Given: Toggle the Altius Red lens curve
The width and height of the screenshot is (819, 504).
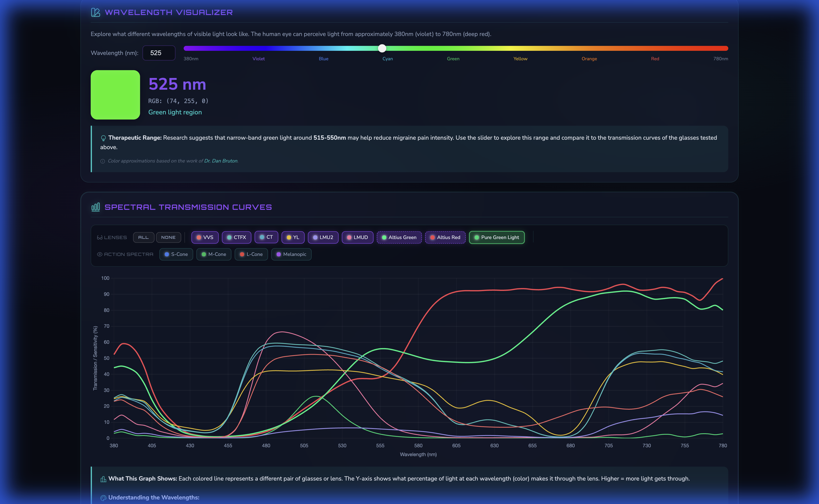Looking at the screenshot, I should point(445,237).
